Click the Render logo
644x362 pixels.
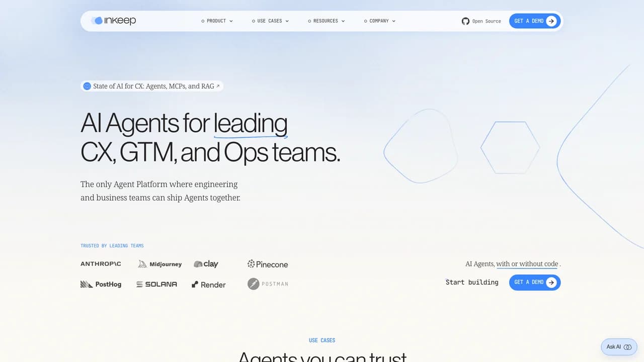click(x=208, y=285)
